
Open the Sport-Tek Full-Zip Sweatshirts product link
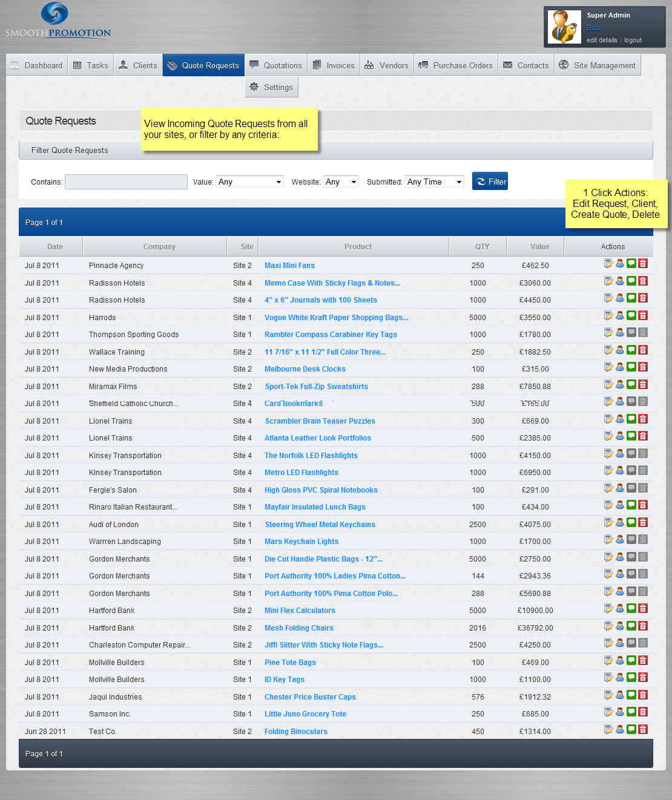pyautogui.click(x=317, y=387)
